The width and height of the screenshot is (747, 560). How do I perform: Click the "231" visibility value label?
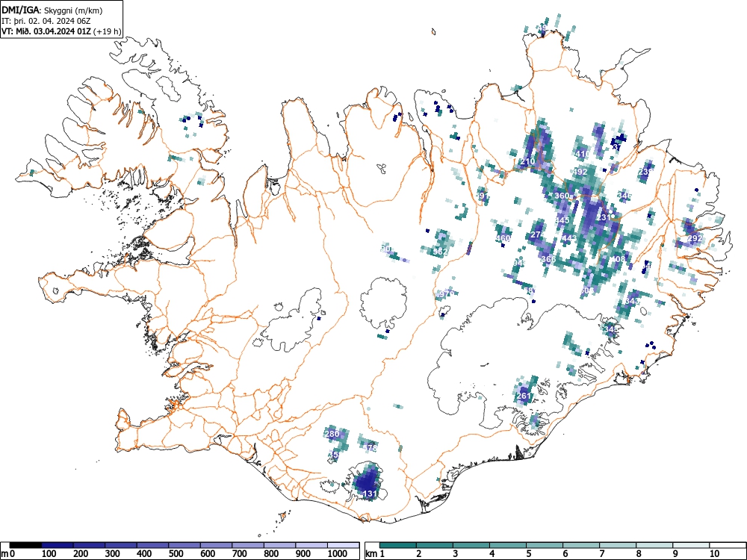pos(604,217)
